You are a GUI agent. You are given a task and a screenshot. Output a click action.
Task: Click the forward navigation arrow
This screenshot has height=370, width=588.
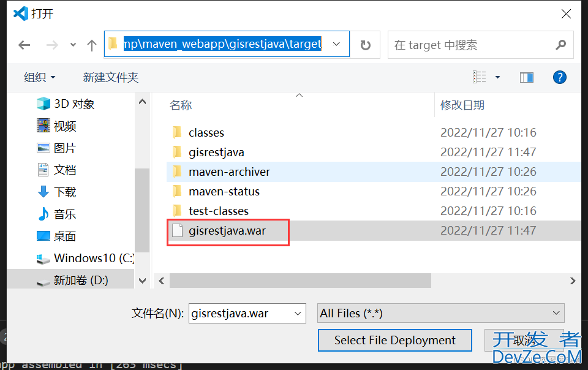click(52, 45)
